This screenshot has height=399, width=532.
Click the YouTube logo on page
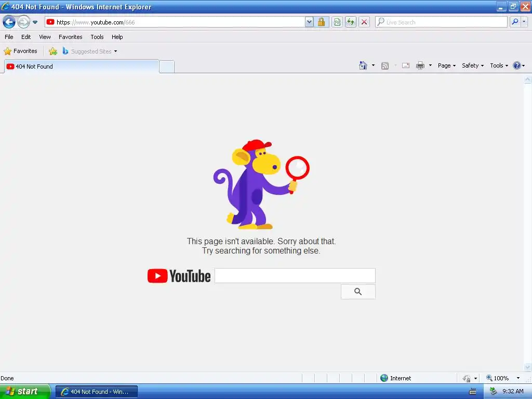click(179, 276)
